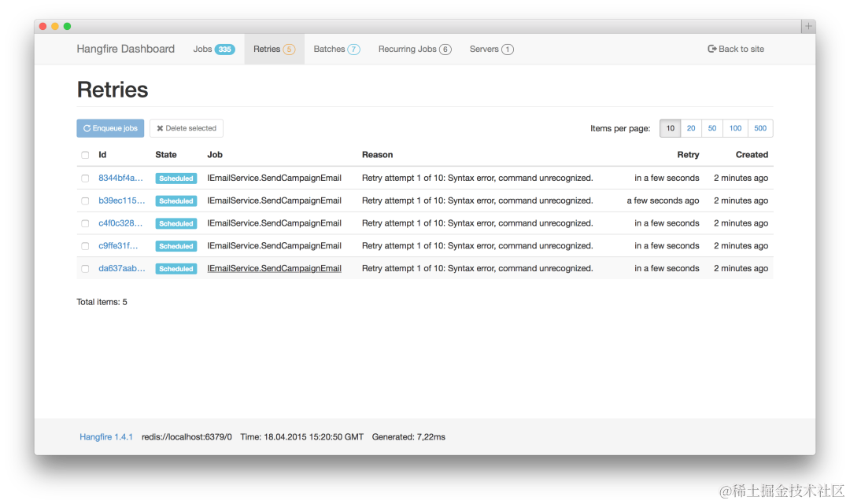850x504 pixels.
Task: Open job id c4f0c328 link
Action: [120, 223]
